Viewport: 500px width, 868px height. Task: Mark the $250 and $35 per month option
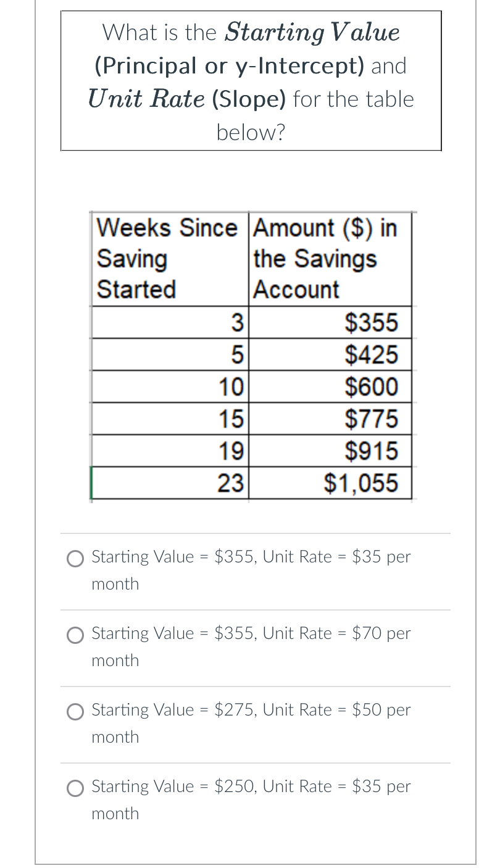[75, 788]
